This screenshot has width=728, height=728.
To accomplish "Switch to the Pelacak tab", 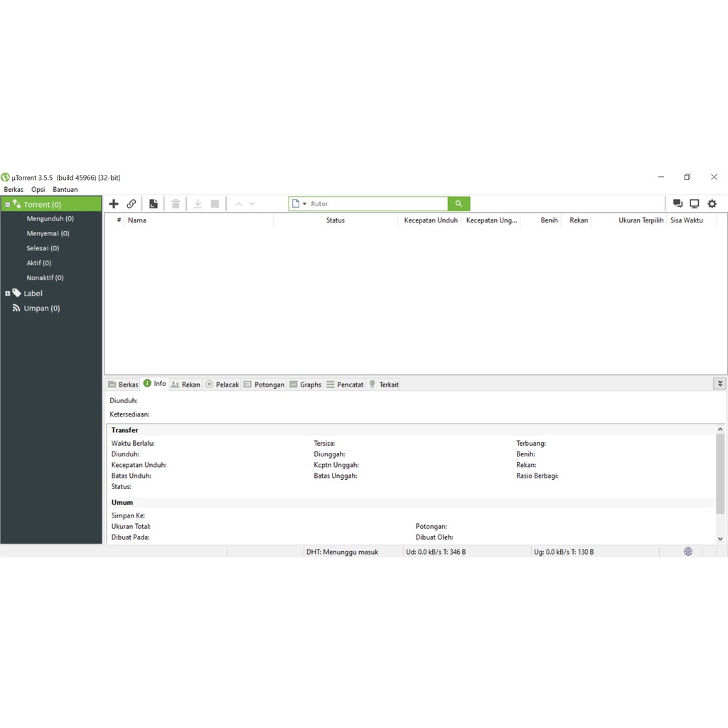I will tap(223, 385).
